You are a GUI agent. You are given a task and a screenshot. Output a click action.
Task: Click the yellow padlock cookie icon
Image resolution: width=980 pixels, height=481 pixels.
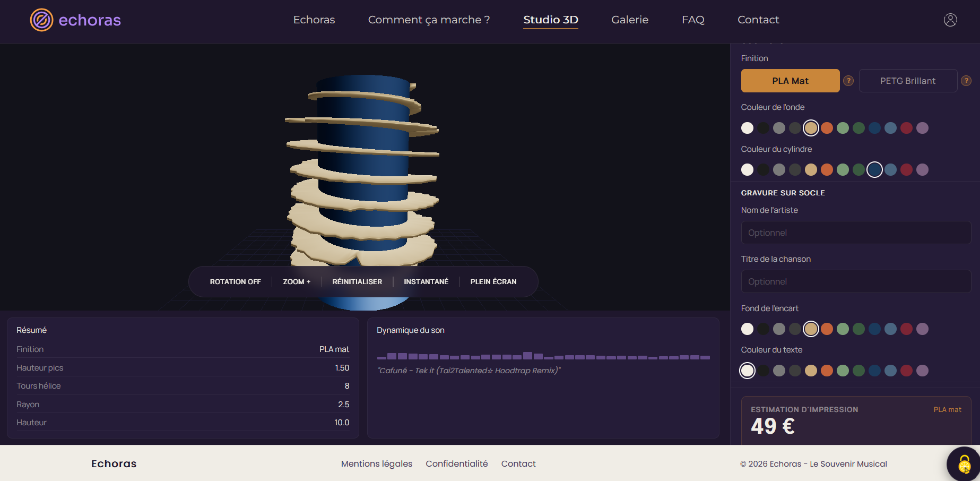(964, 465)
